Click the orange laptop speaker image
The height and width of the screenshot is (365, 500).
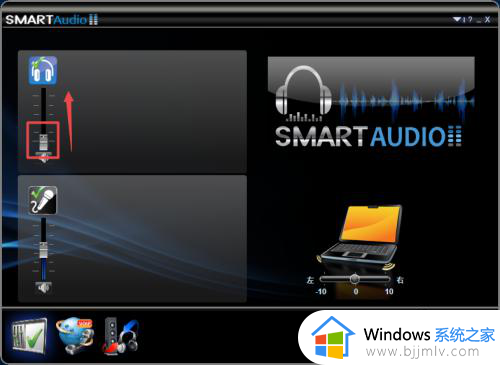[x=360, y=236]
